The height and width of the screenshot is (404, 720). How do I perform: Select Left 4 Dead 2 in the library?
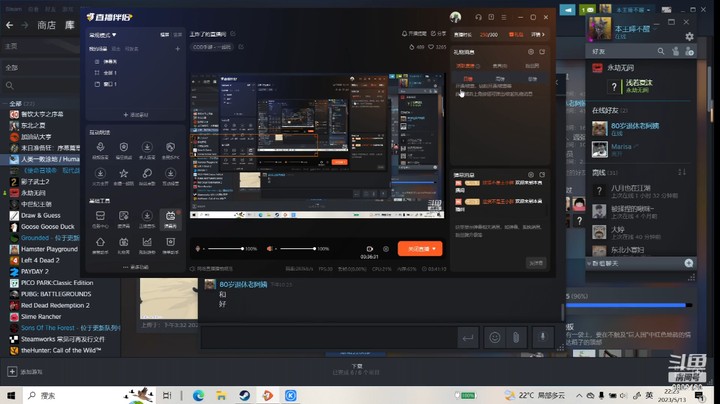(x=40, y=260)
